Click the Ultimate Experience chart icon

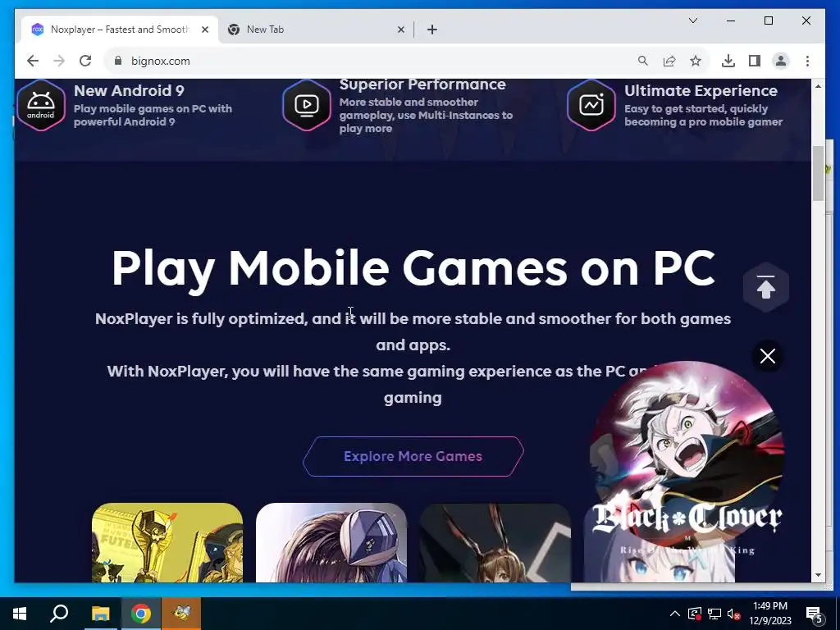(591, 105)
